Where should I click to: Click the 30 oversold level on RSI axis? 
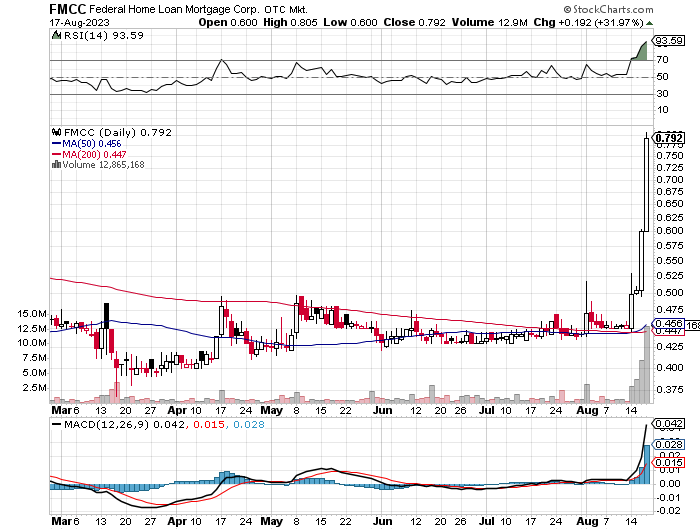point(662,94)
